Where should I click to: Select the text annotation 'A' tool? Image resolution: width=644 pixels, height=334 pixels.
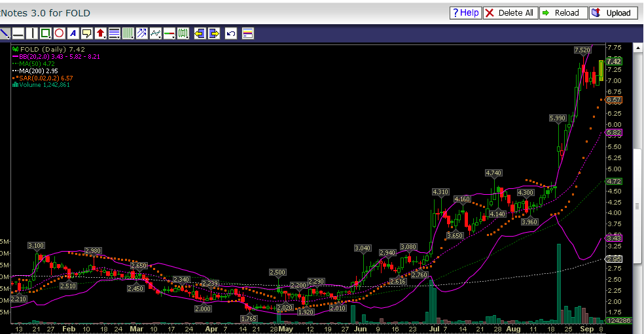[73, 33]
